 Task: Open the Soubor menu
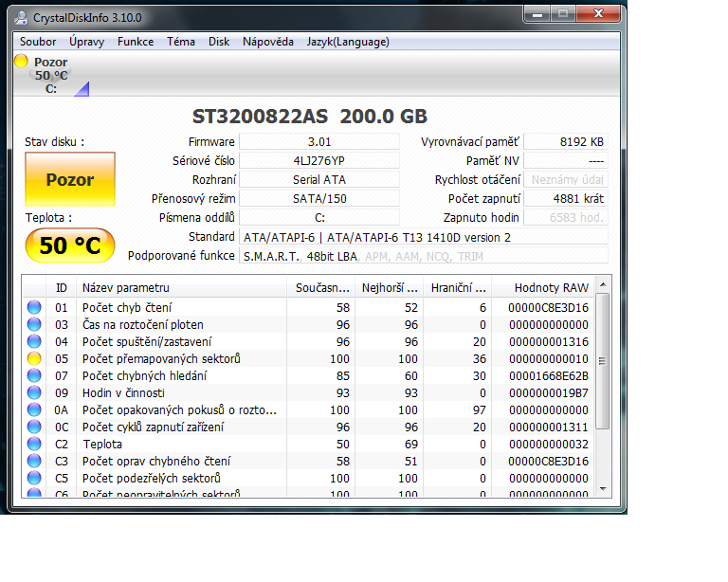click(x=38, y=42)
